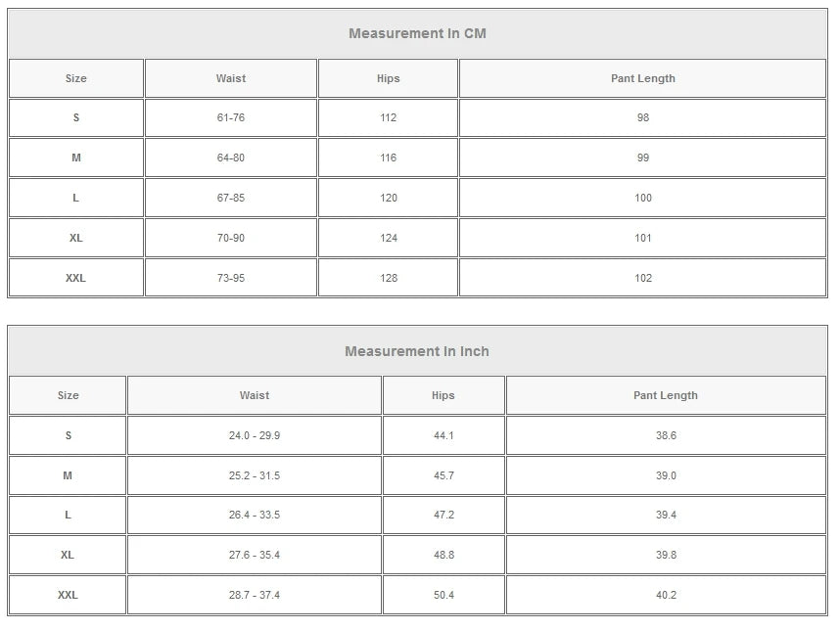Image resolution: width=840 pixels, height=630 pixels.
Task: Select the waist cell reading 24.0 - 29.9
Action: [255, 435]
